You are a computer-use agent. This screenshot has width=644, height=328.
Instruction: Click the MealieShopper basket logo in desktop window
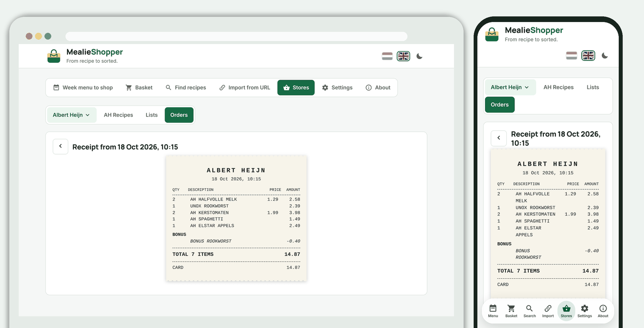point(54,56)
